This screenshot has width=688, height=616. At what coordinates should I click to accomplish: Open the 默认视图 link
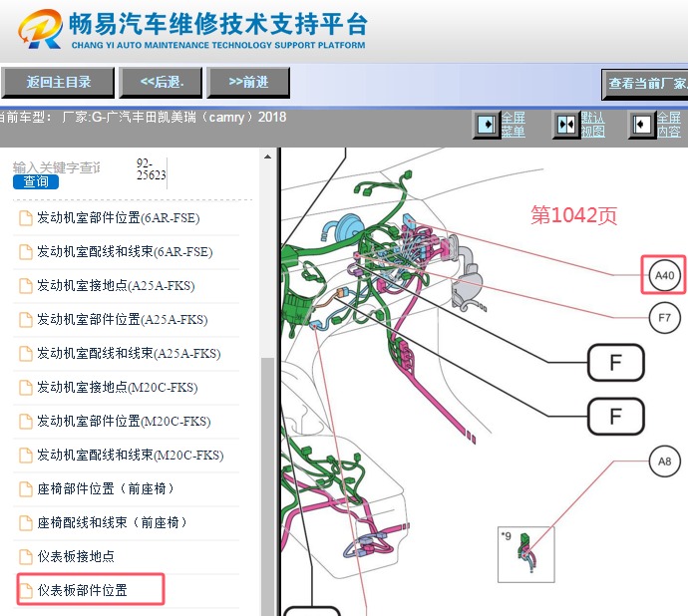pos(593,125)
